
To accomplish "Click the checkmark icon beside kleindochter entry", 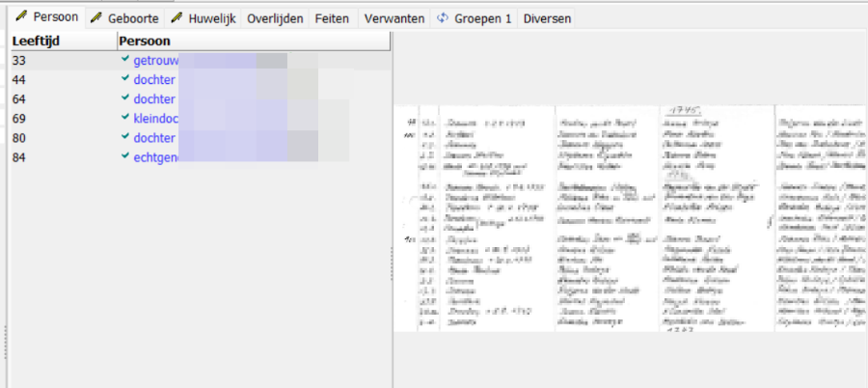I will click(125, 118).
